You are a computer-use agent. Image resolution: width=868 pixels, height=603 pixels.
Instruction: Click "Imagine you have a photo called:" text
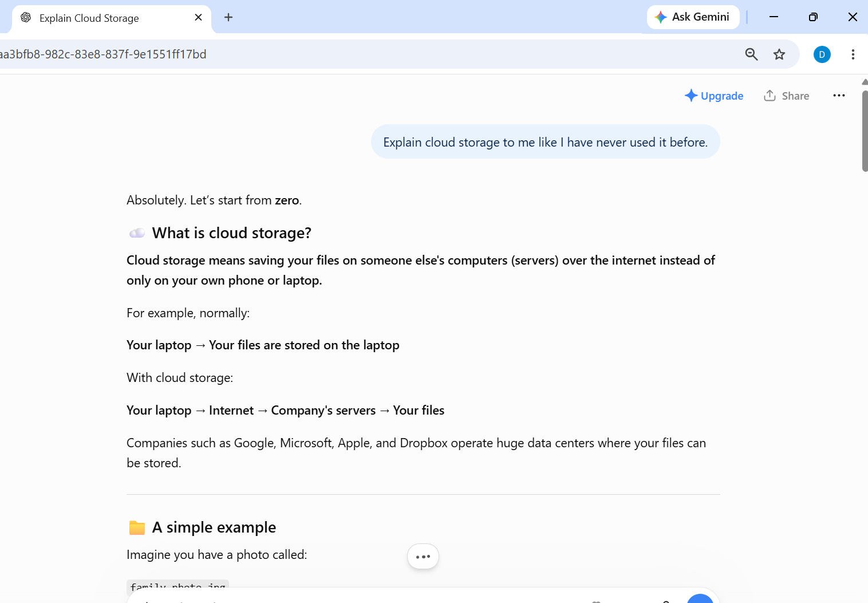click(217, 555)
